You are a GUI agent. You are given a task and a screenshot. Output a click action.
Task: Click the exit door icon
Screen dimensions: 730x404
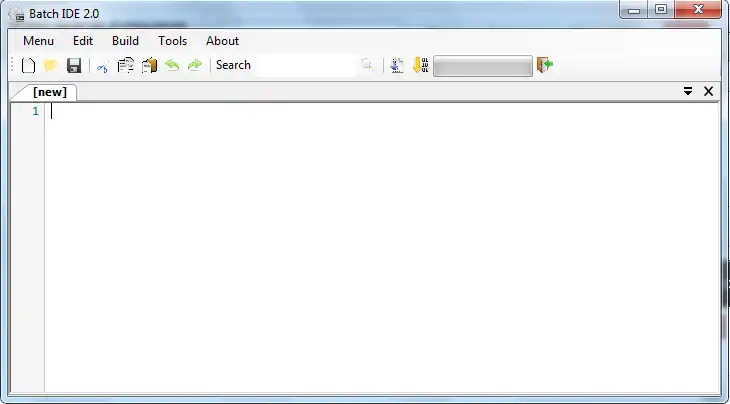click(x=545, y=65)
